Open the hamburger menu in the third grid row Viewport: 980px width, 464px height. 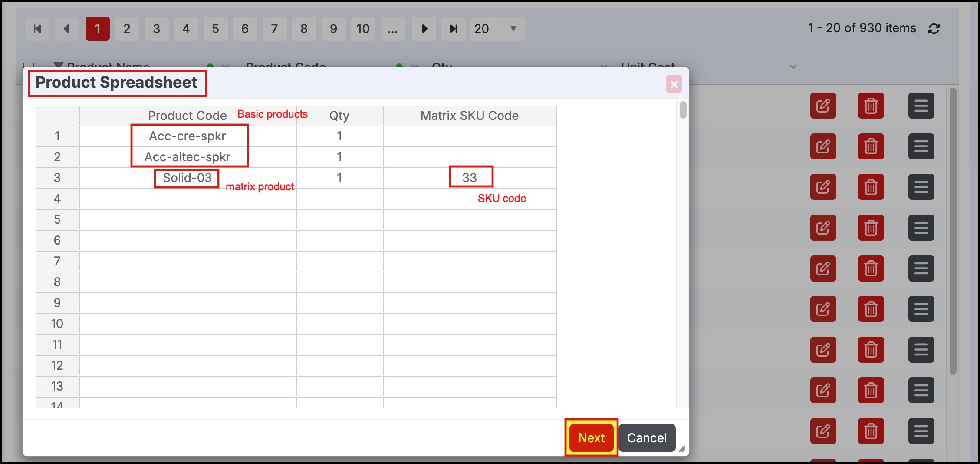921,187
